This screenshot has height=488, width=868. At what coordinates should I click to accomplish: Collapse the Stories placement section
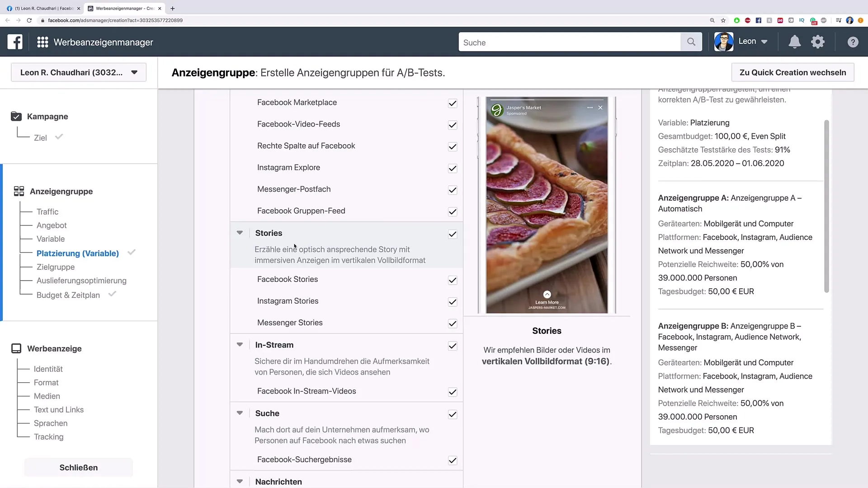point(240,232)
